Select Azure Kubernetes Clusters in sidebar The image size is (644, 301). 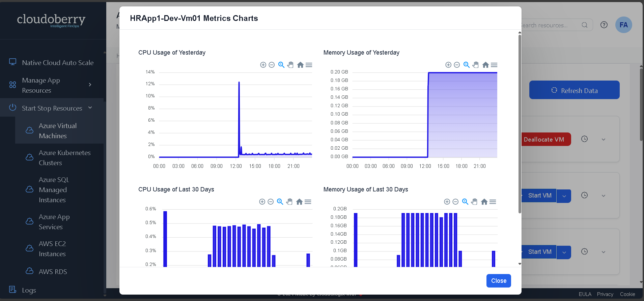coord(59,158)
